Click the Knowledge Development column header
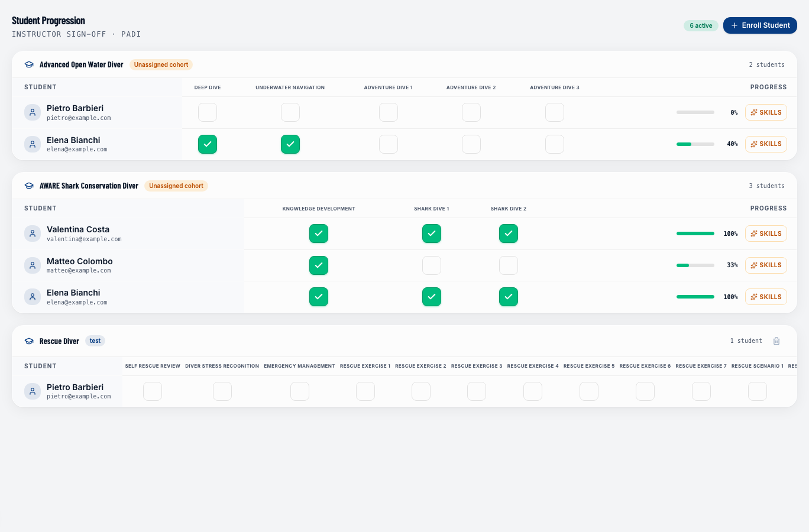The image size is (809, 532). [x=319, y=209]
